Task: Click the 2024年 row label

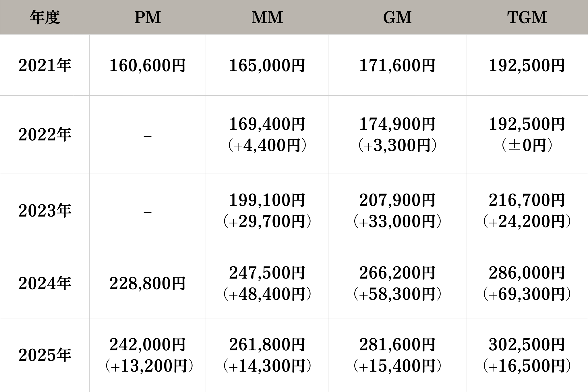Action: coord(45,283)
